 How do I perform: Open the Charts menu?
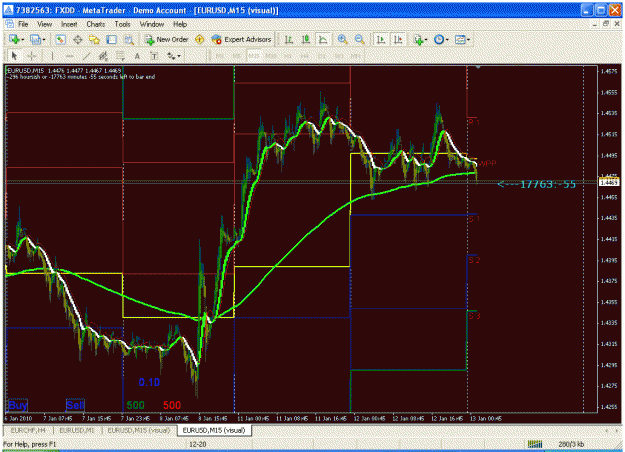coord(96,24)
